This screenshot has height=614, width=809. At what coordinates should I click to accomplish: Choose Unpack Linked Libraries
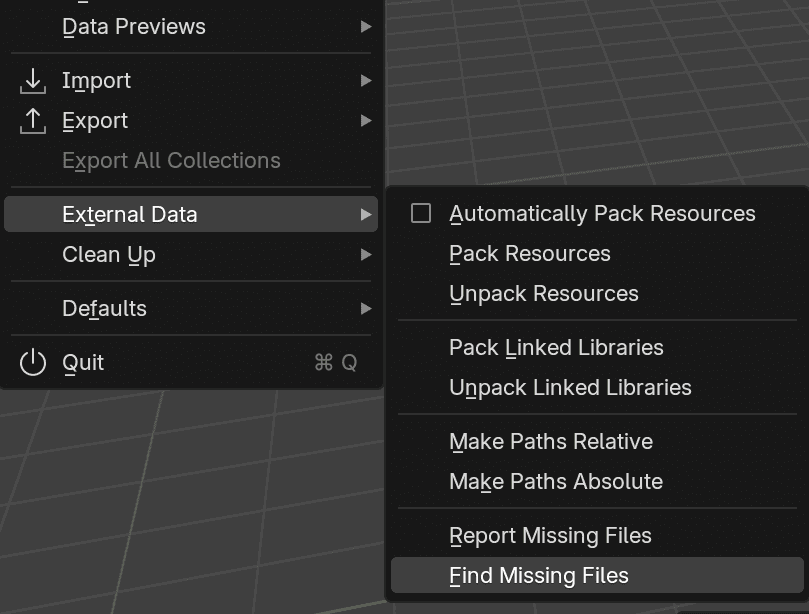coord(597,387)
